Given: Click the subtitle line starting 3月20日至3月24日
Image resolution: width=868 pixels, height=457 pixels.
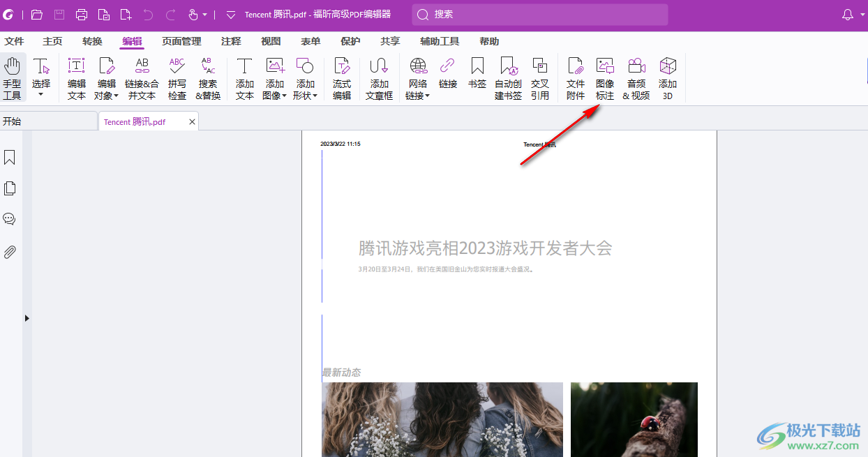Looking at the screenshot, I should (x=446, y=269).
